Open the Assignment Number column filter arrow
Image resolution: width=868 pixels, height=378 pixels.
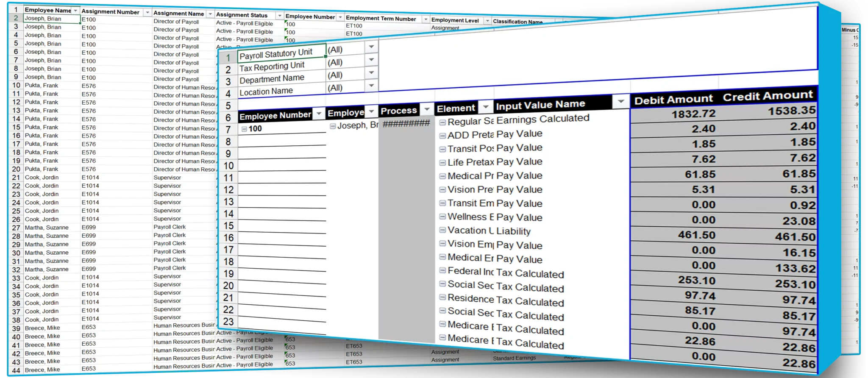point(147,13)
